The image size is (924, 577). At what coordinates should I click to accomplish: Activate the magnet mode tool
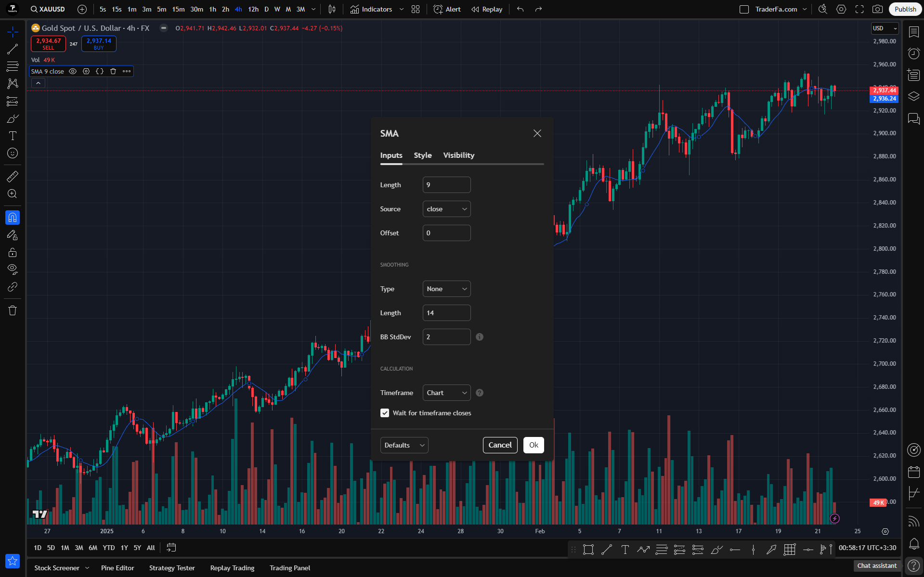point(13,218)
